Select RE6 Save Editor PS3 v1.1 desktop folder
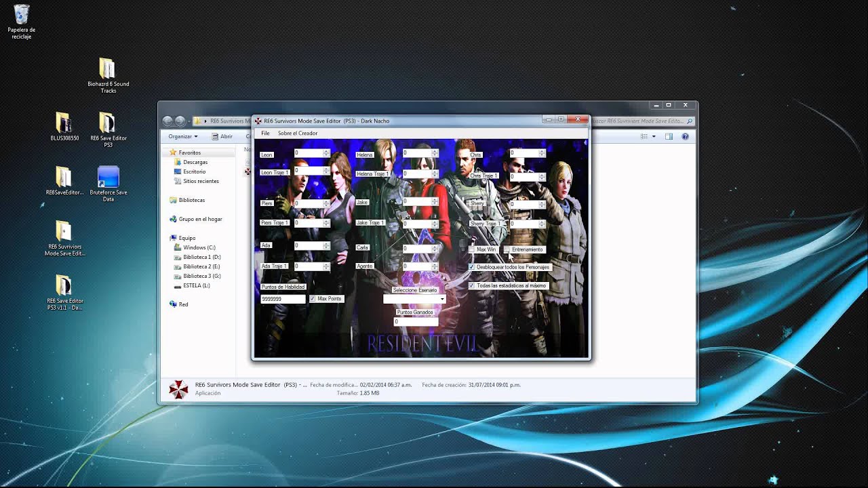This screenshot has width=868, height=488. 64,292
